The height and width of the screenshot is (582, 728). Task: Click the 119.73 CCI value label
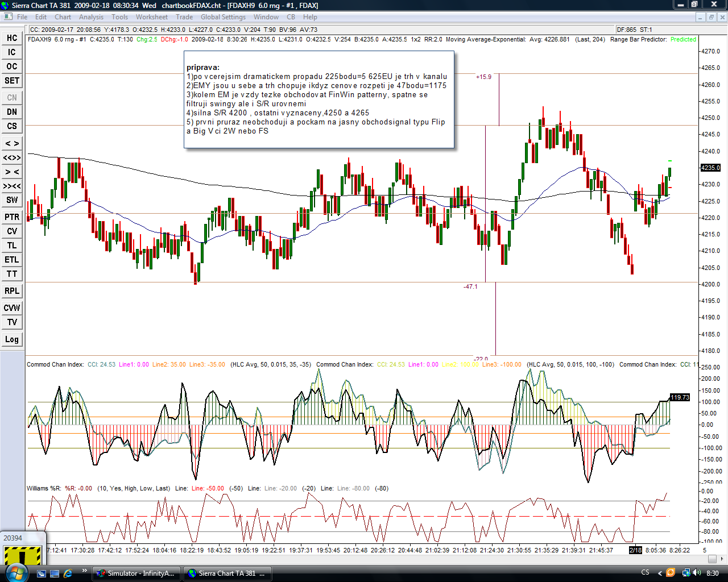pos(680,397)
